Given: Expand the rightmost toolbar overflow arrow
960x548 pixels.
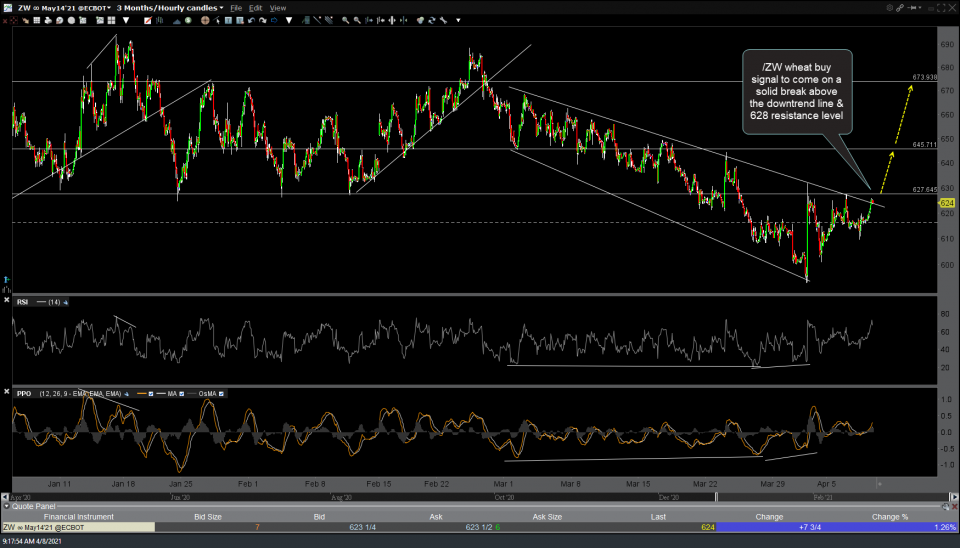Looking at the screenshot, I should 456,19.
